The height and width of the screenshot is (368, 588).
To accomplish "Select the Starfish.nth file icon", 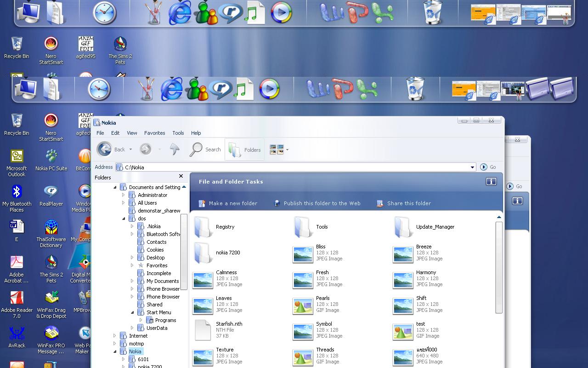I will coord(203,330).
